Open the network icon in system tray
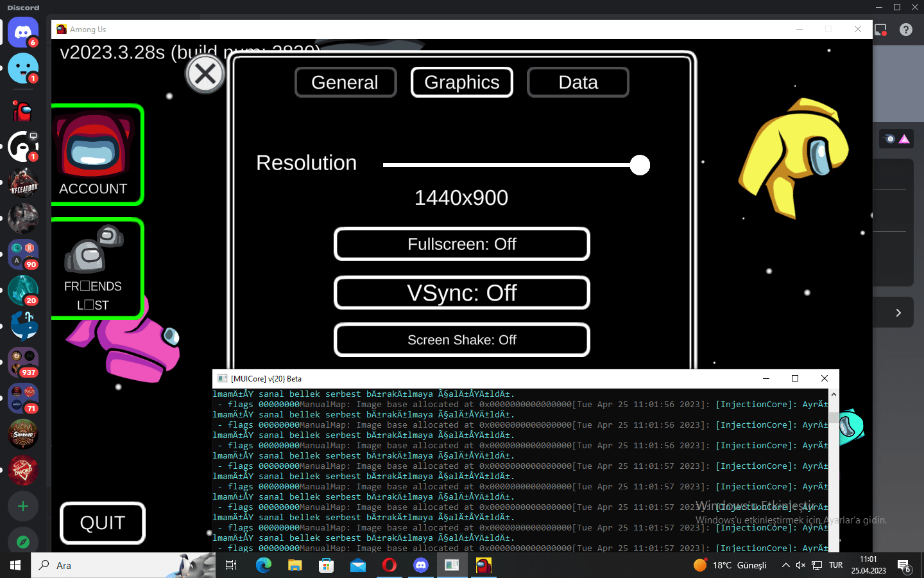Viewport: 924px width, 578px height. pos(817,565)
